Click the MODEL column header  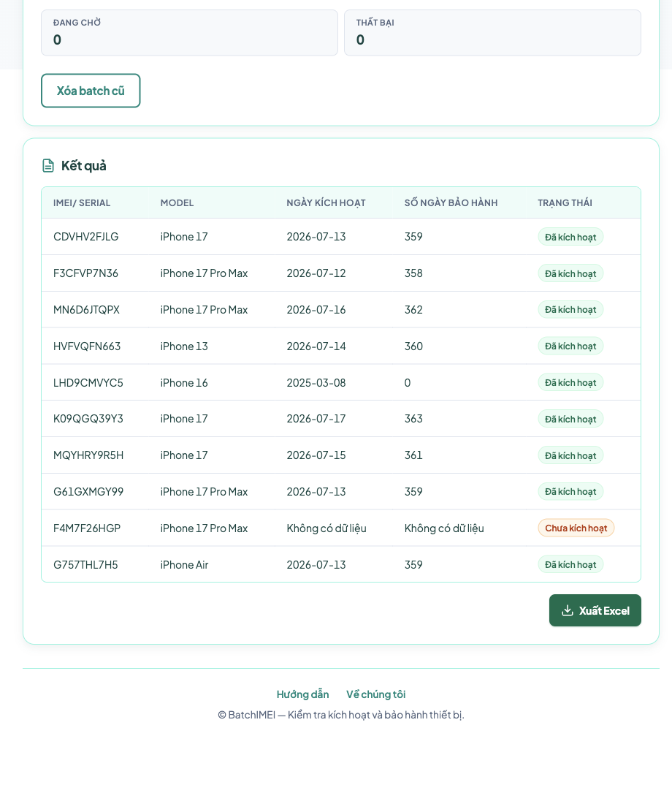pyautogui.click(x=177, y=202)
